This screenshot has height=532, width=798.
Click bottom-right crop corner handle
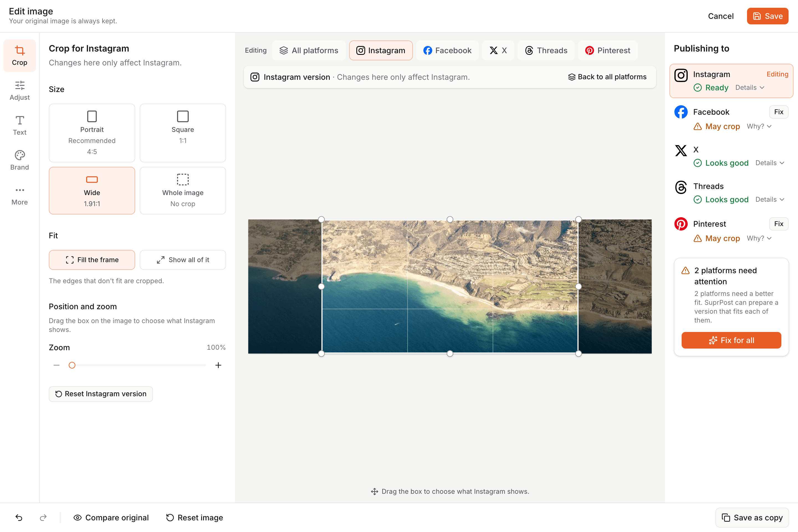tap(578, 354)
